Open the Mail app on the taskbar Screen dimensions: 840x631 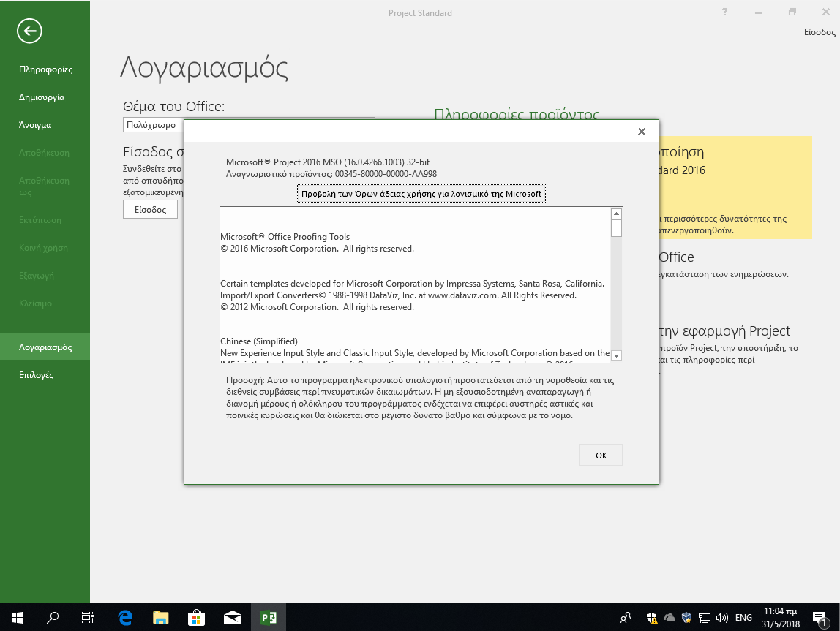coord(233,618)
